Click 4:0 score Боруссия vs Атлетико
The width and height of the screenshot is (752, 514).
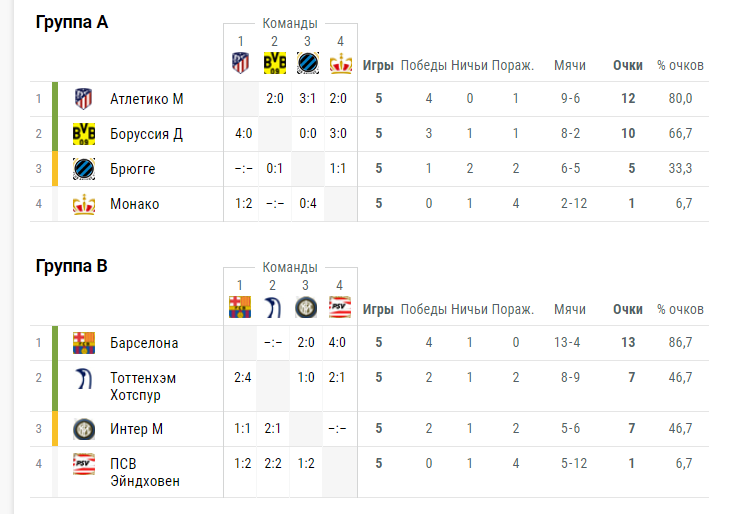(244, 133)
